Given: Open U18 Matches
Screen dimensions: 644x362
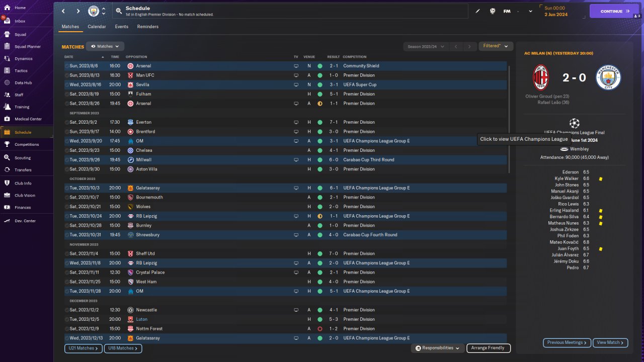Looking at the screenshot, I should (x=123, y=348).
